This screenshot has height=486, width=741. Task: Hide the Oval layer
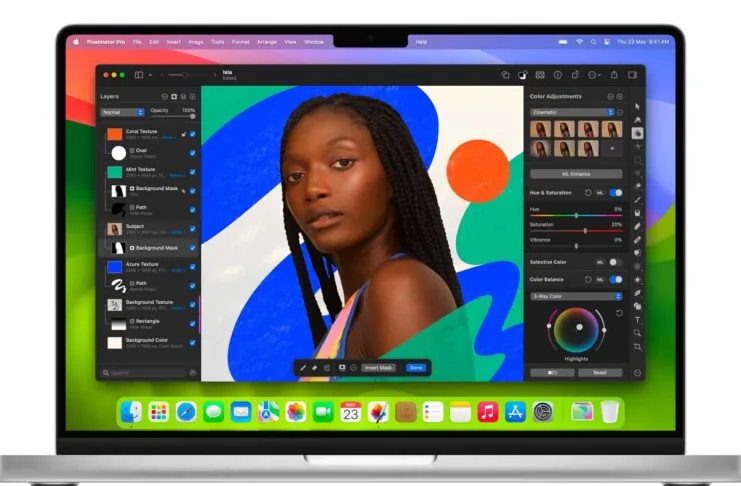tap(192, 153)
